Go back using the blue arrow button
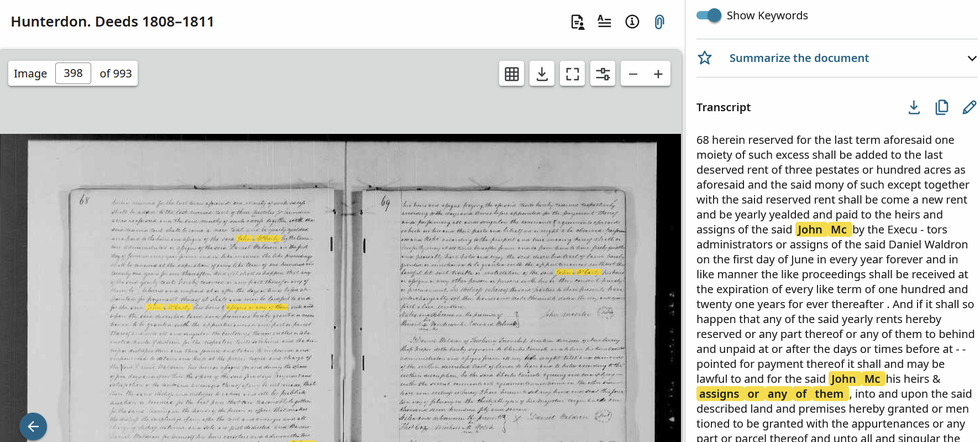Viewport: 980px width, 442px height. [33, 427]
